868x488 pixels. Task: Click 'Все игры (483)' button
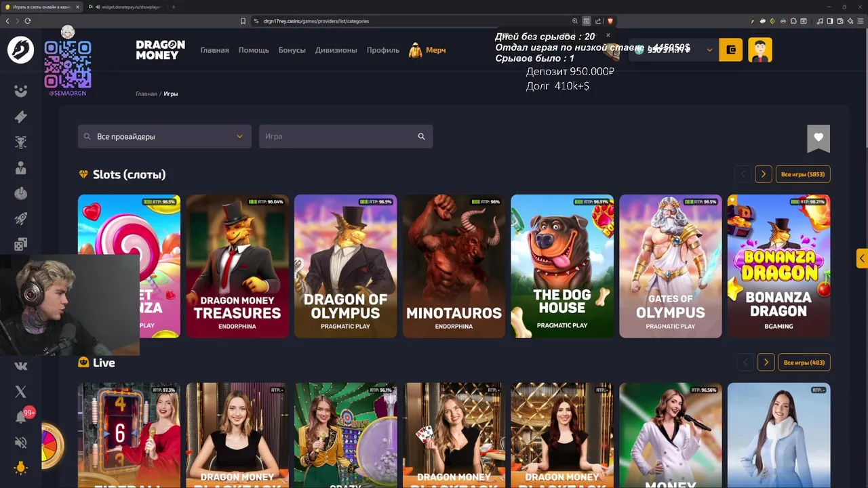click(804, 363)
